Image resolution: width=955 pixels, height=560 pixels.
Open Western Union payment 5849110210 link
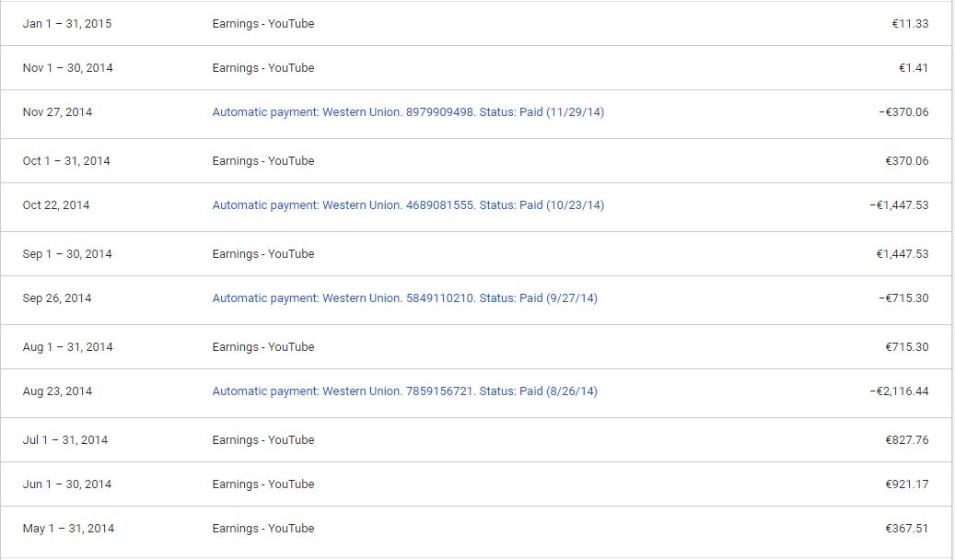(404, 298)
